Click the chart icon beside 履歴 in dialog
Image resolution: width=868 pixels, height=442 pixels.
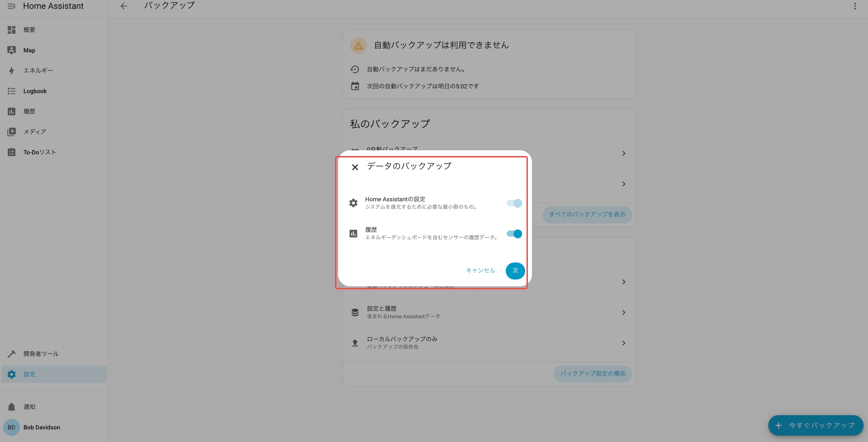click(x=353, y=234)
